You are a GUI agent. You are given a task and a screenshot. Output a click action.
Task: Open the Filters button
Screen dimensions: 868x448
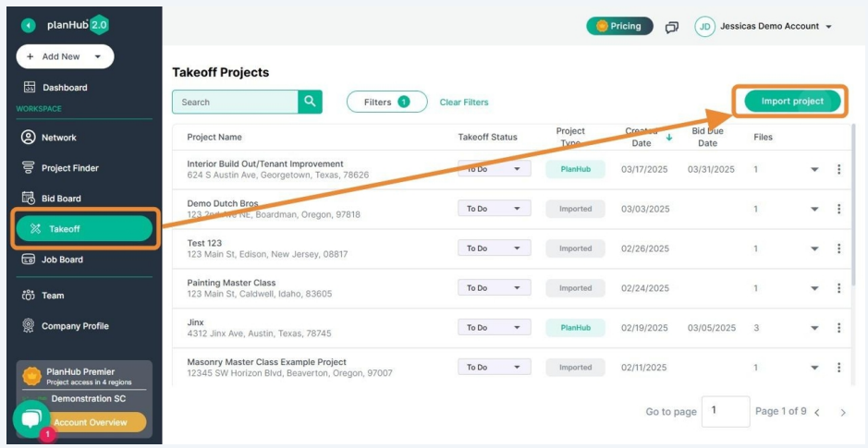[x=387, y=102]
